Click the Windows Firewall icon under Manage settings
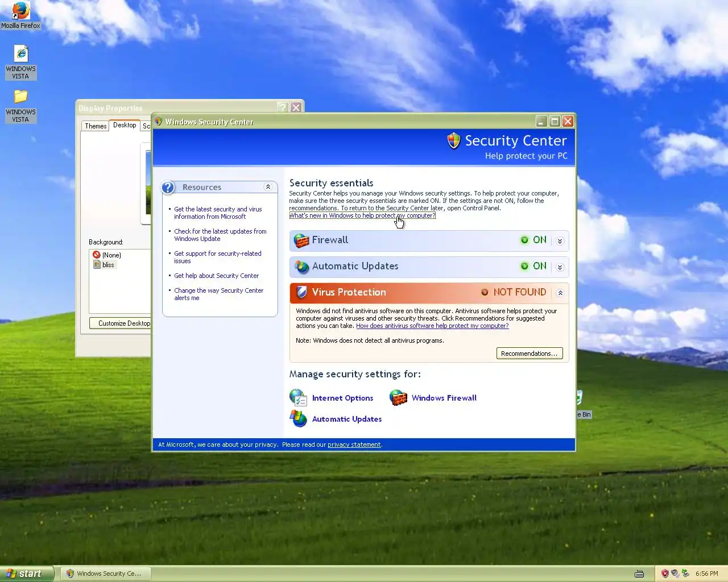This screenshot has height=582, width=728. pos(398,397)
